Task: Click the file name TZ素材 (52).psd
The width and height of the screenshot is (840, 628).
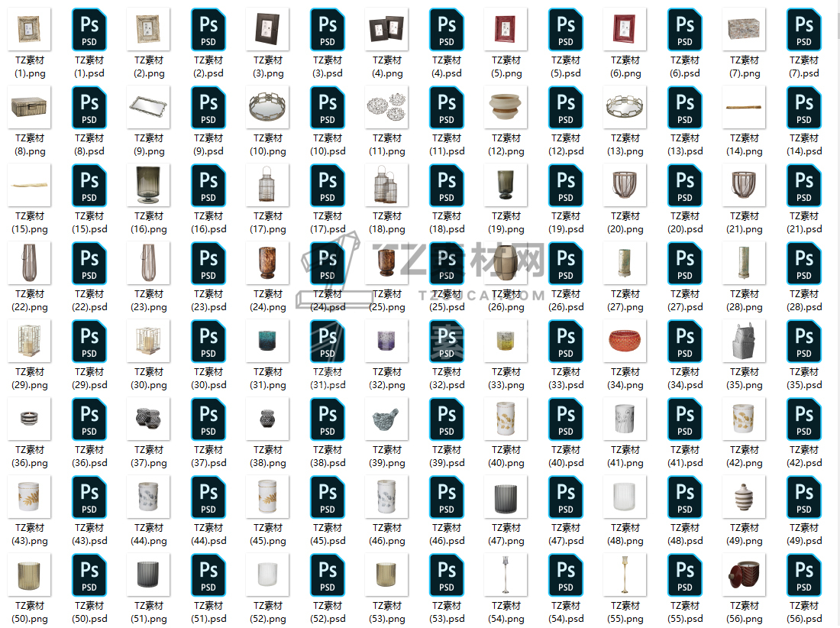Action: [328, 613]
